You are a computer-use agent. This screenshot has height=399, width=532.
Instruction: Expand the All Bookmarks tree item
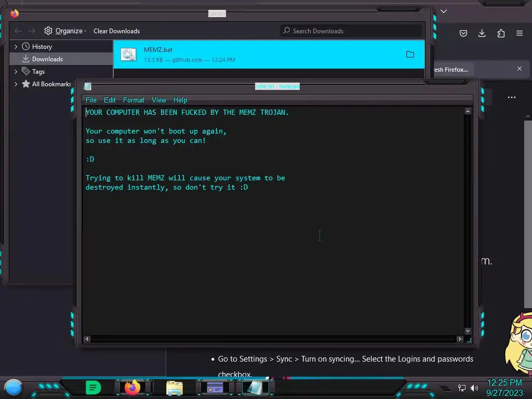click(x=16, y=84)
